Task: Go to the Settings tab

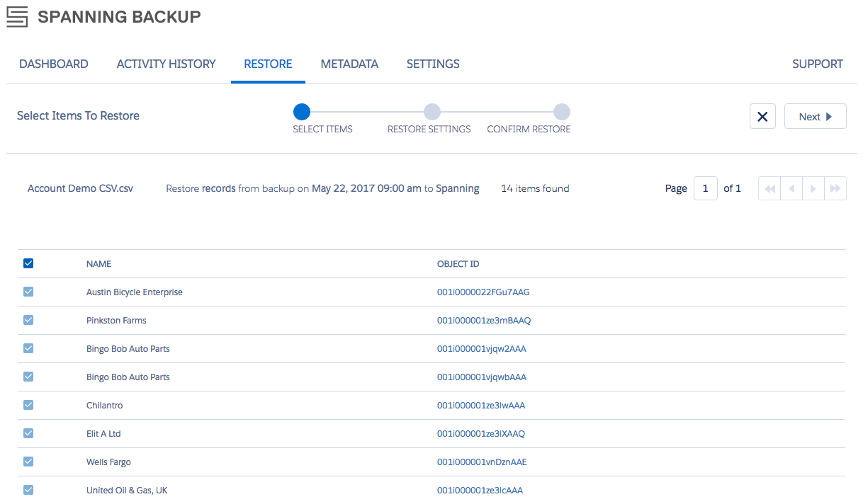Action: 433,64
